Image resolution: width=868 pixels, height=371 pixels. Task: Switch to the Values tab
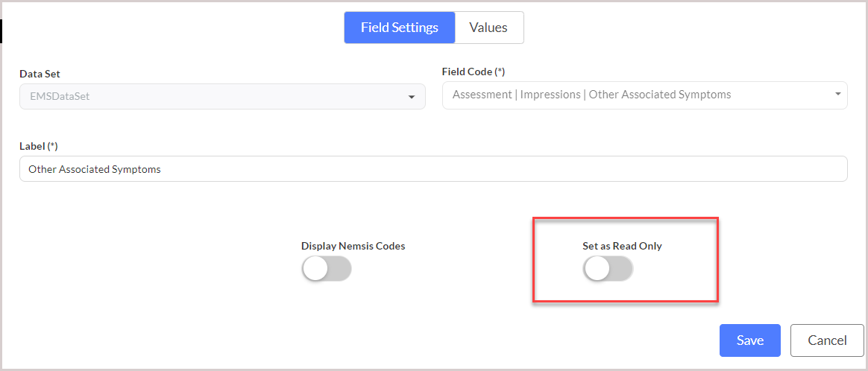tap(488, 28)
